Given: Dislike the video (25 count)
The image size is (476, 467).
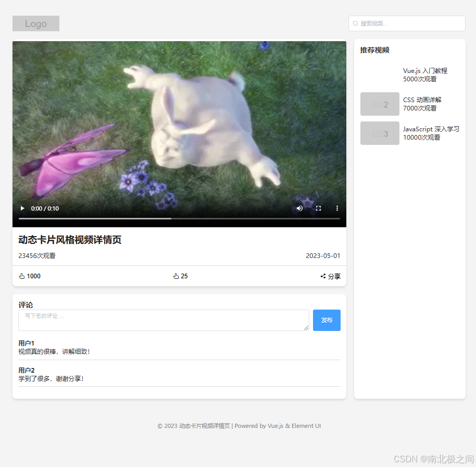Looking at the screenshot, I should (180, 276).
